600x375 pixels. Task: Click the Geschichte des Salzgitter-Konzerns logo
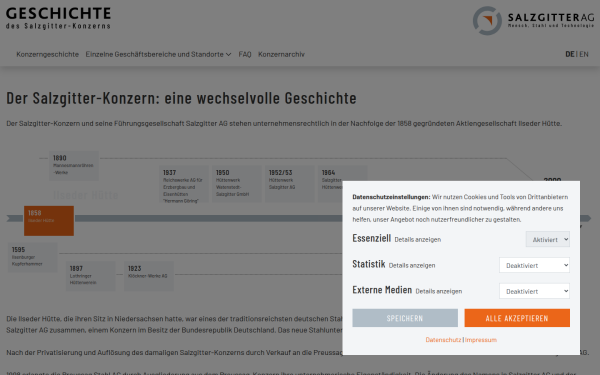[58, 18]
